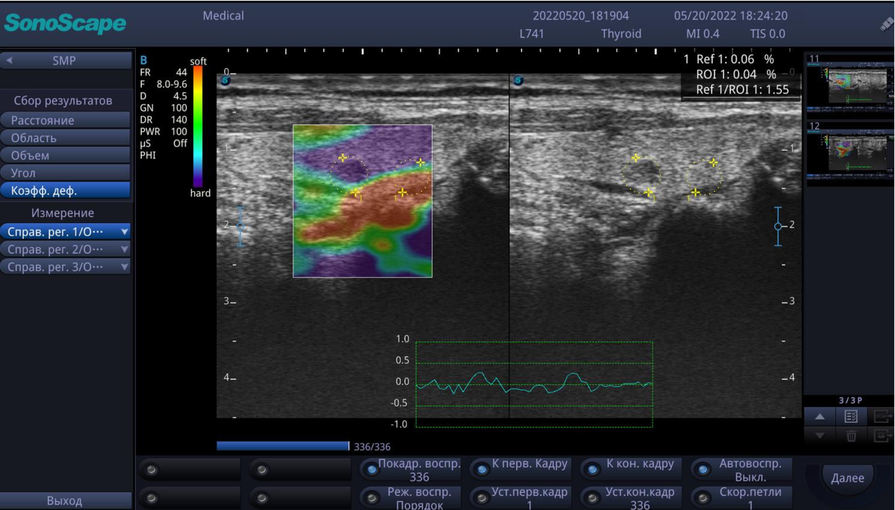Expand Справ. рег. 3 dropdown
The width and height of the screenshot is (895, 510).
124,267
